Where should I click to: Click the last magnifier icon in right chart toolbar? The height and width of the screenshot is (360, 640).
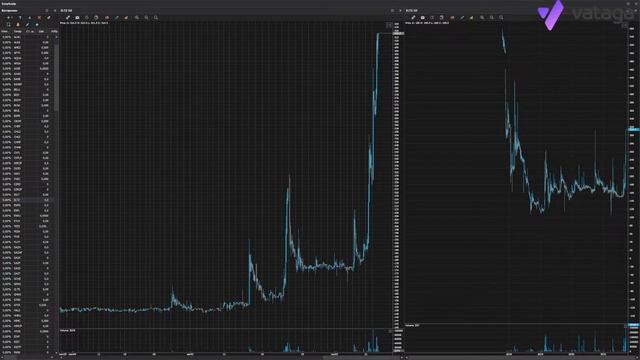point(501,18)
